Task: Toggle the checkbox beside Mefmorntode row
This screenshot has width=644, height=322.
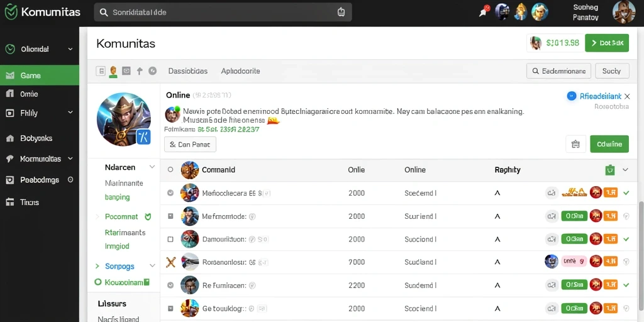Action: (171, 216)
